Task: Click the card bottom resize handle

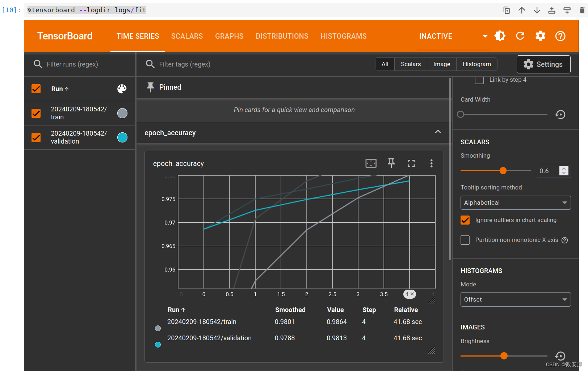Action: pyautogui.click(x=432, y=350)
